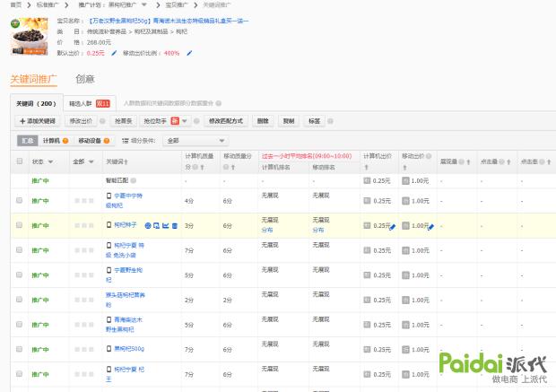Viewport: 556px width, 392px height.
Task: Check the box for 枸杞种子 row
Action: 20,225
